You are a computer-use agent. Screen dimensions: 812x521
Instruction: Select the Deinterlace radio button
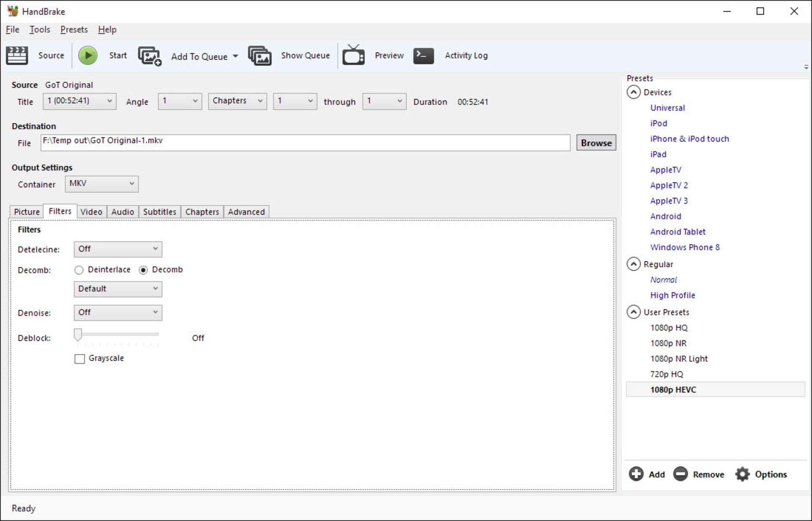[79, 270]
